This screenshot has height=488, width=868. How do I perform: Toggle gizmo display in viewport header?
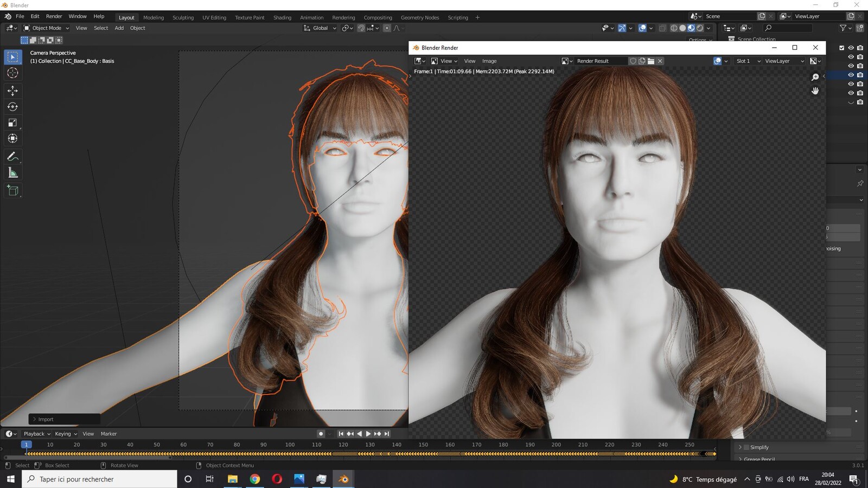(622, 28)
